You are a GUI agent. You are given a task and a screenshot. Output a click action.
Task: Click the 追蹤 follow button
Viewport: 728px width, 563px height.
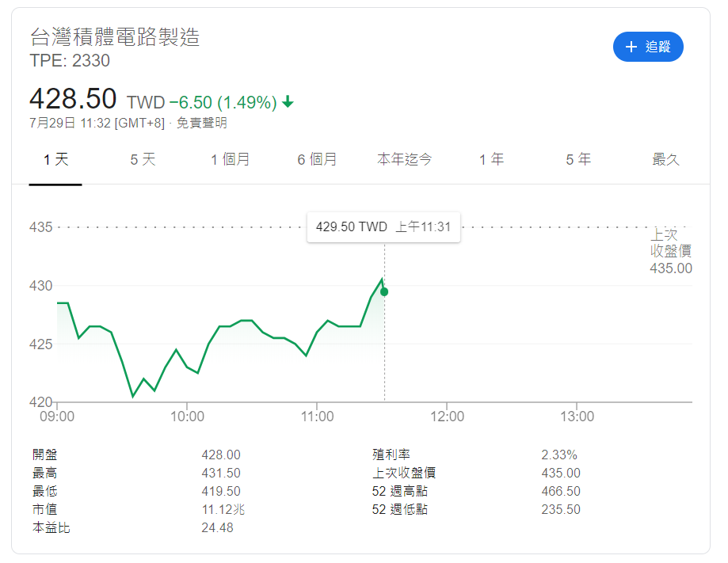point(648,47)
